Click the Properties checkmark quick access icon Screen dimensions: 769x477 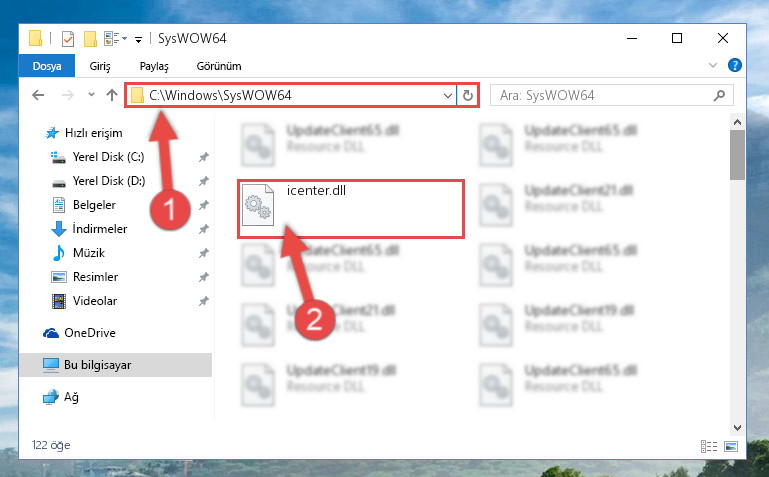click(68, 38)
